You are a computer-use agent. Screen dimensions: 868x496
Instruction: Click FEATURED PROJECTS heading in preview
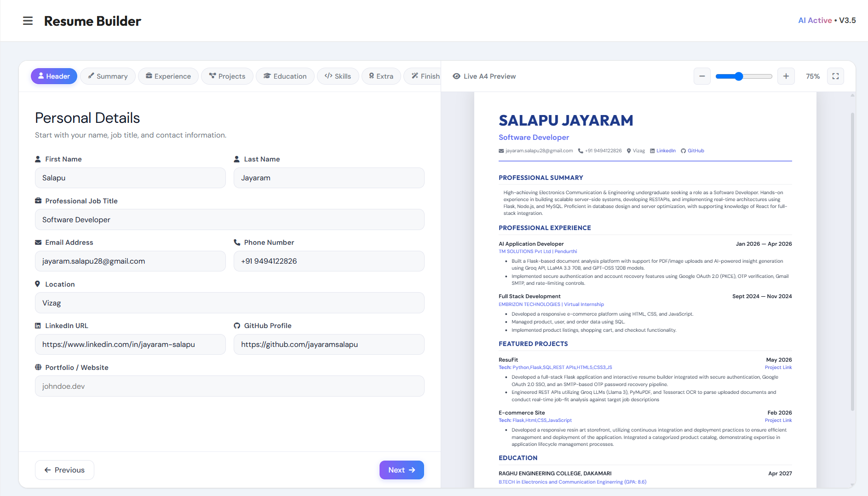(x=533, y=344)
